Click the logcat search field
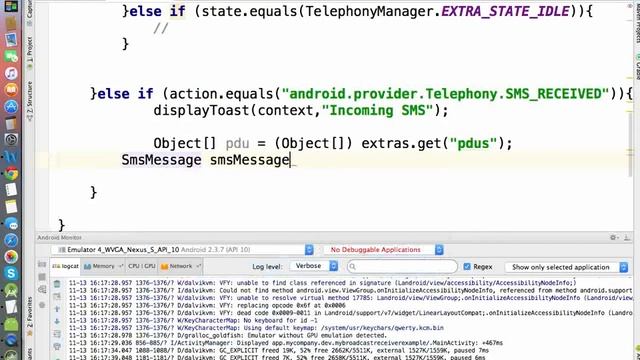This screenshot has height=360, width=640. click(402, 267)
